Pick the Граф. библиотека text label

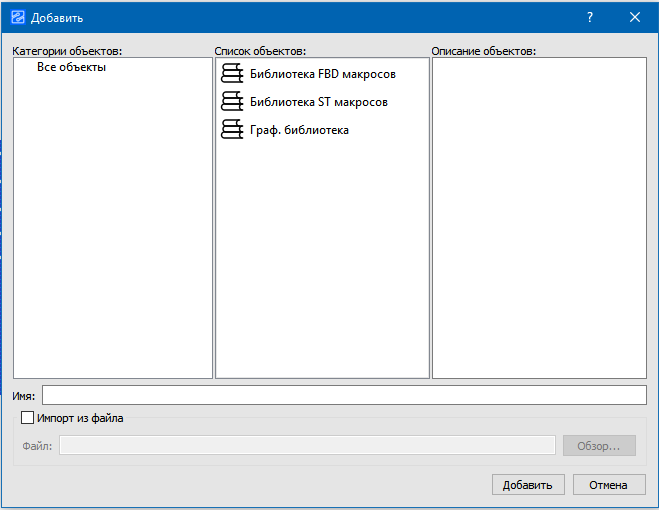(x=299, y=130)
